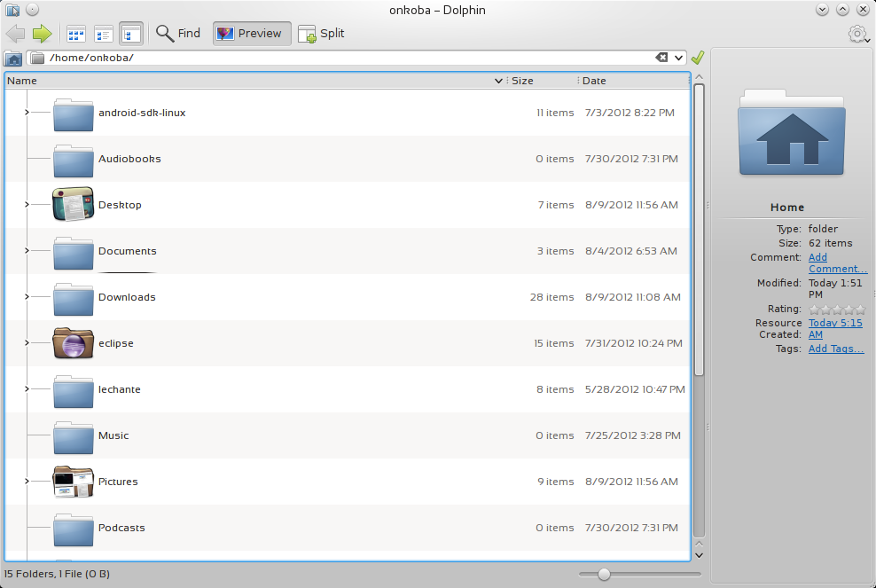This screenshot has height=588, width=876.
Task: Click the '62 items' size value
Action: tap(830, 243)
